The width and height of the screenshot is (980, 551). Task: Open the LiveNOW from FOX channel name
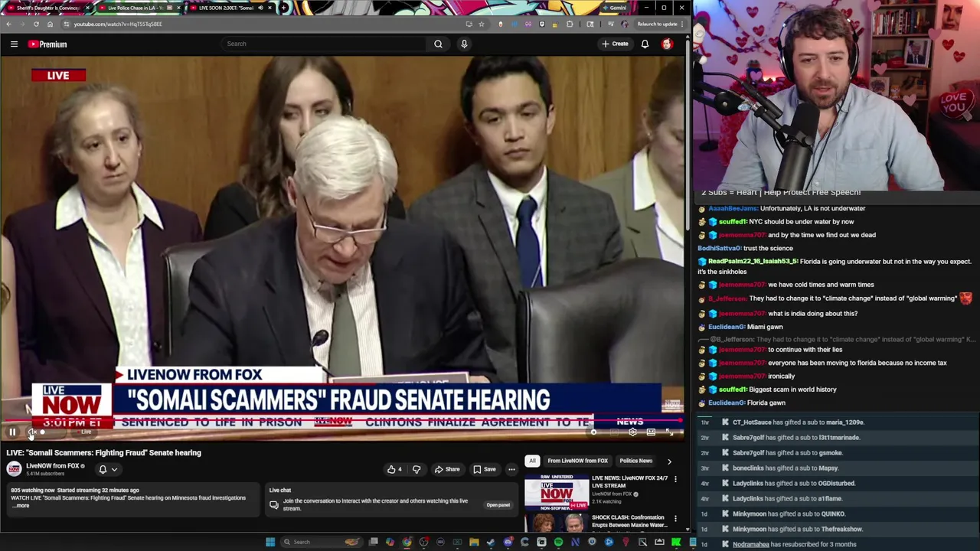pos(54,466)
